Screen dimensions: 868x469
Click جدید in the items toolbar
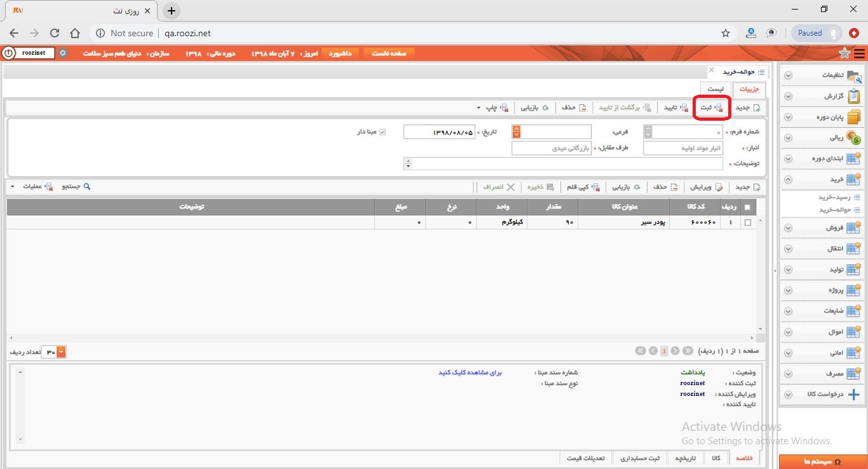[x=748, y=187]
